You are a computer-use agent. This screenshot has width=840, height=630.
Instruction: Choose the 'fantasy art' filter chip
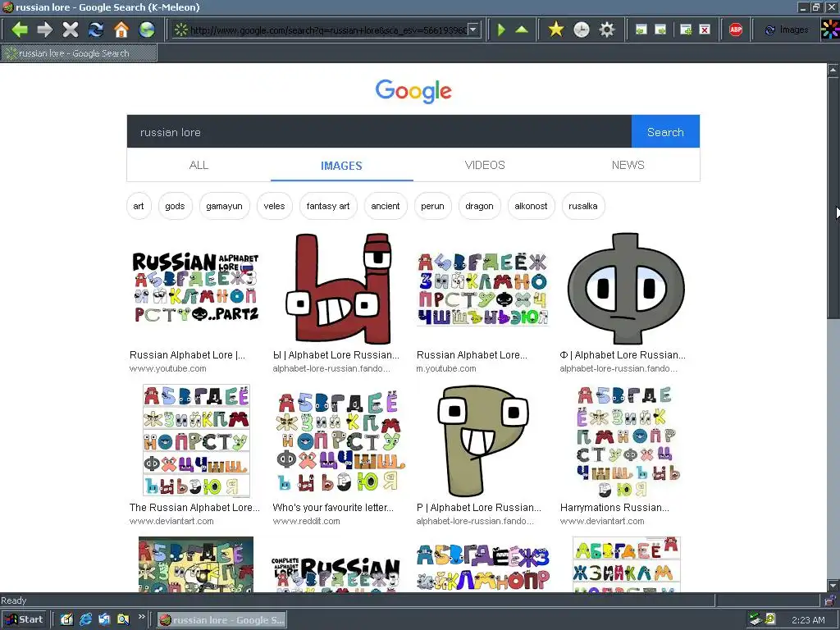pyautogui.click(x=328, y=206)
